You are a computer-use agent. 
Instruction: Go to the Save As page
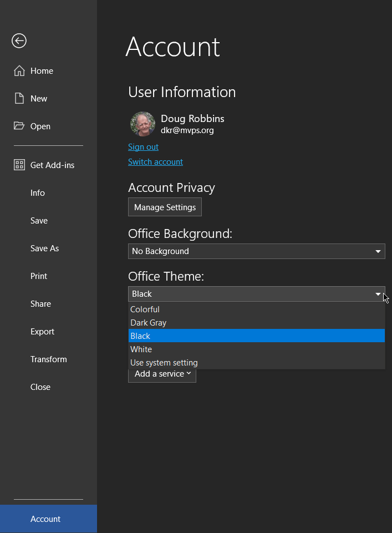tap(44, 248)
